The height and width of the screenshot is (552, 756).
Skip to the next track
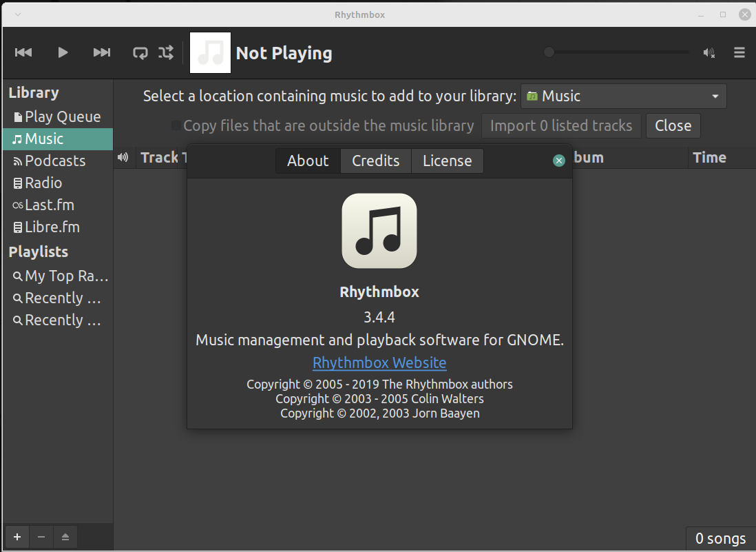(102, 52)
